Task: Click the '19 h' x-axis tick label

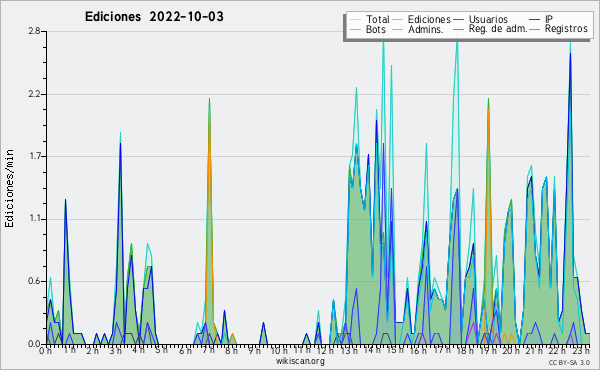Action: tap(488, 350)
